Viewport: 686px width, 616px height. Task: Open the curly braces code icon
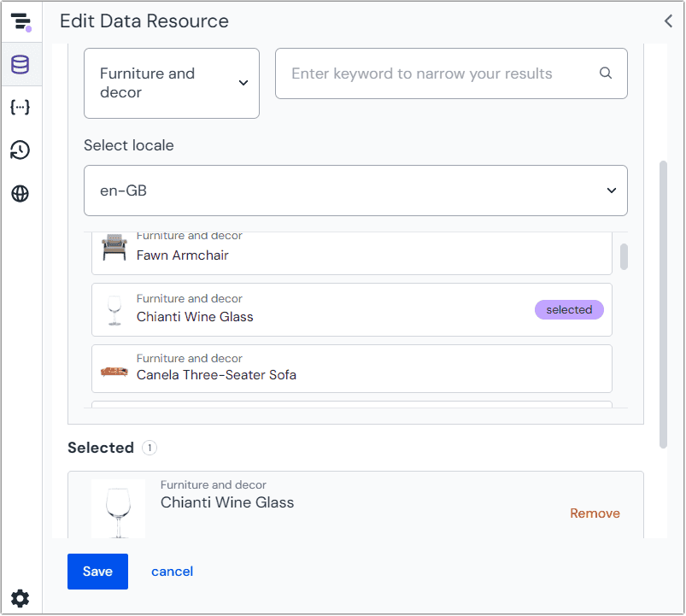21,107
